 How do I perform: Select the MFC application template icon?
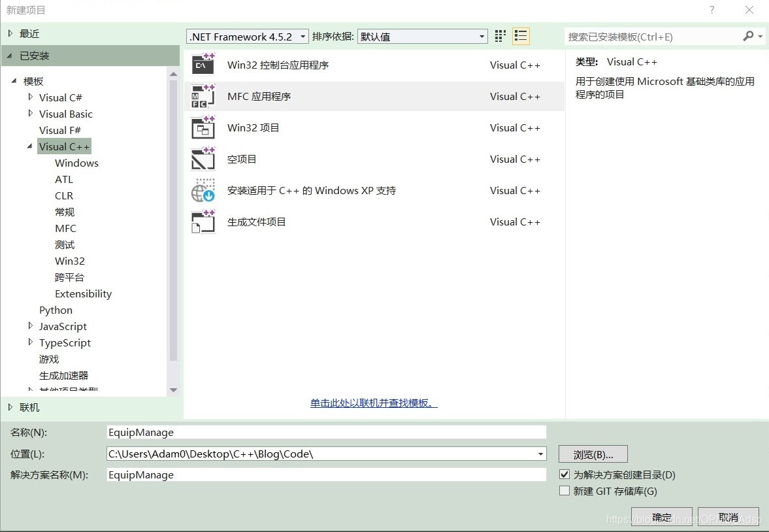click(203, 96)
